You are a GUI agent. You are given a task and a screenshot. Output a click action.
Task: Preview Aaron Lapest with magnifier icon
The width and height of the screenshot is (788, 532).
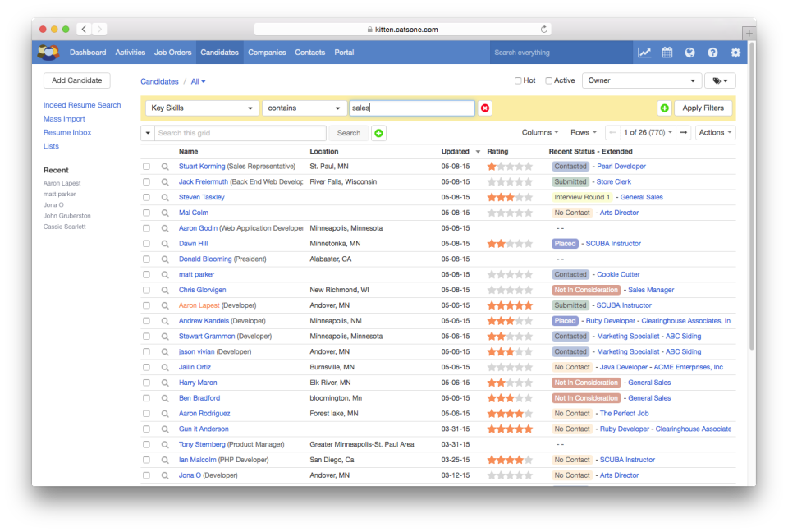[x=165, y=305]
